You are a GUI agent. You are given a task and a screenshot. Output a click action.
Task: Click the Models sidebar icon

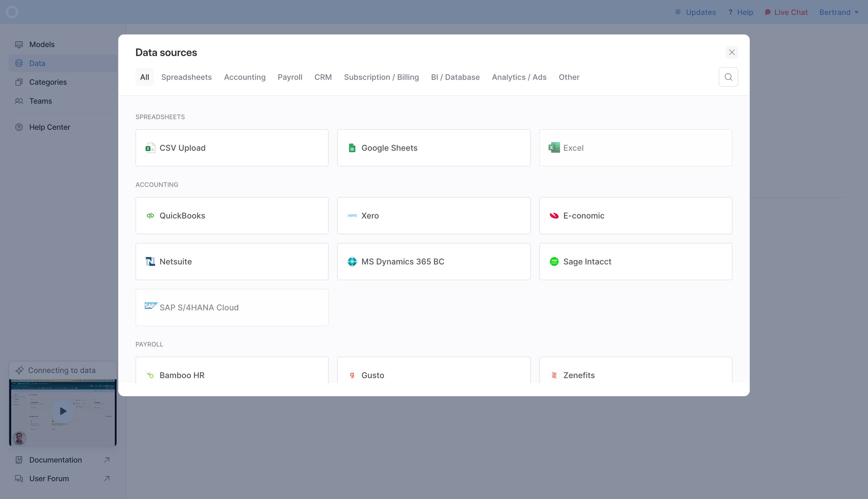click(x=19, y=45)
